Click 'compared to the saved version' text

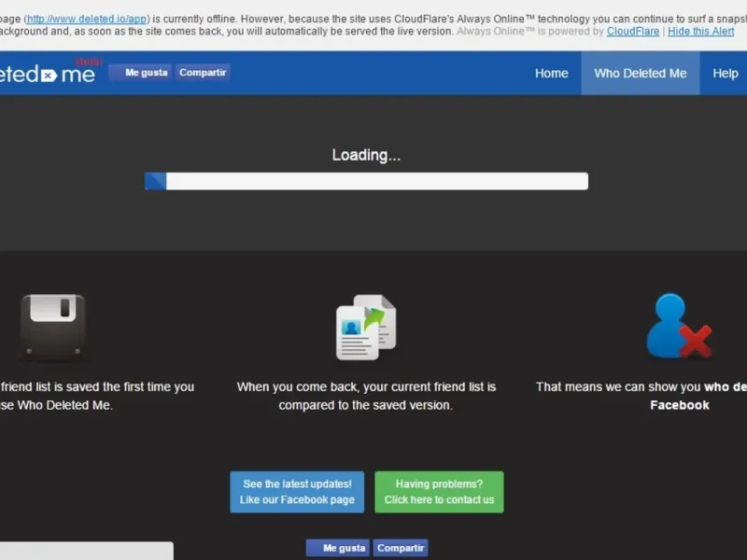pyautogui.click(x=365, y=405)
